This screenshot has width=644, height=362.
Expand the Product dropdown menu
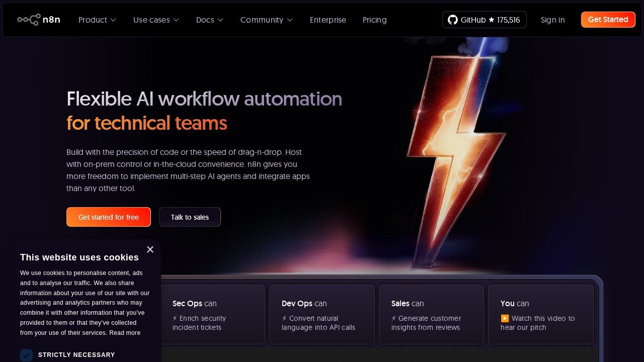[x=97, y=20]
